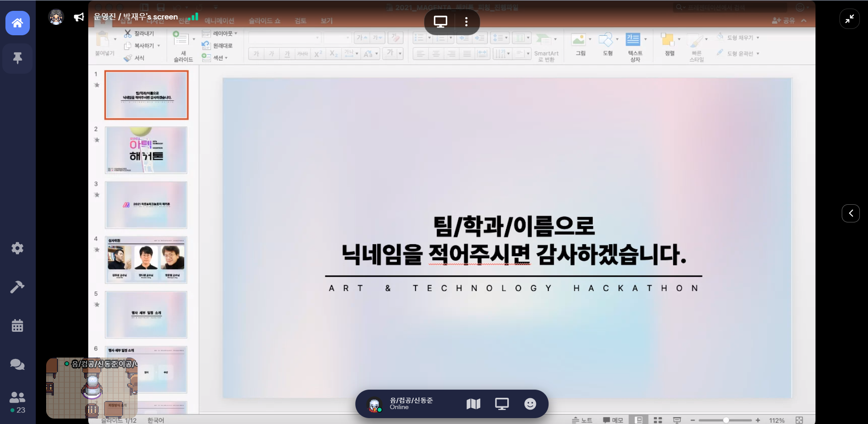
Task: Click the megaphone icon beside the avatar
Action: tap(79, 17)
